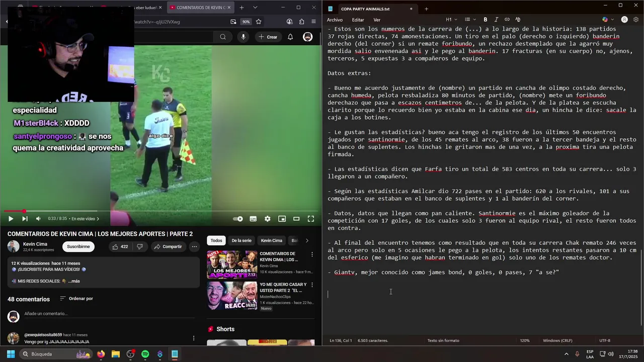Open the video's more actions menu
Viewport: 644px width, 362px height.
[x=194, y=246]
